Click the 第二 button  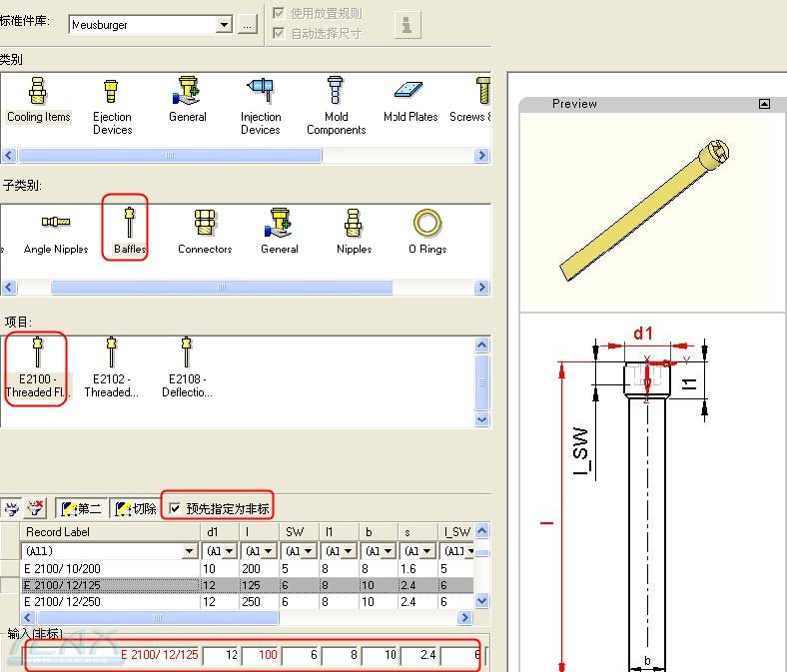[80, 508]
